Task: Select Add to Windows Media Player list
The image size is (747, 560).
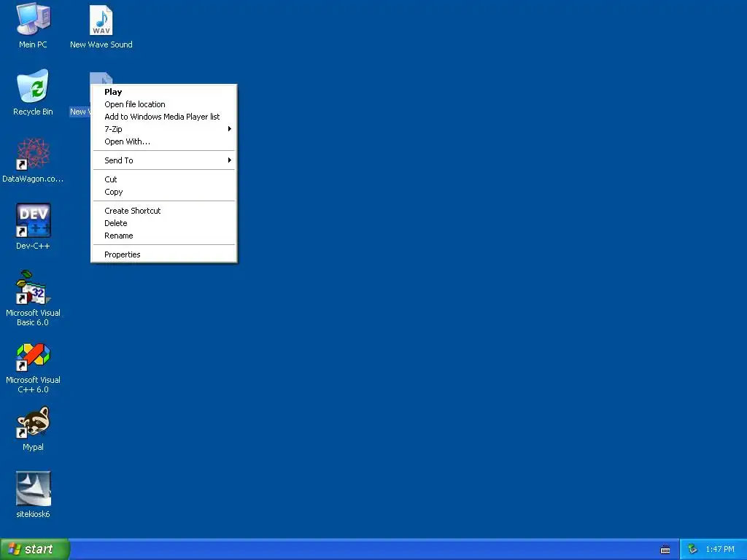Action: (164, 117)
